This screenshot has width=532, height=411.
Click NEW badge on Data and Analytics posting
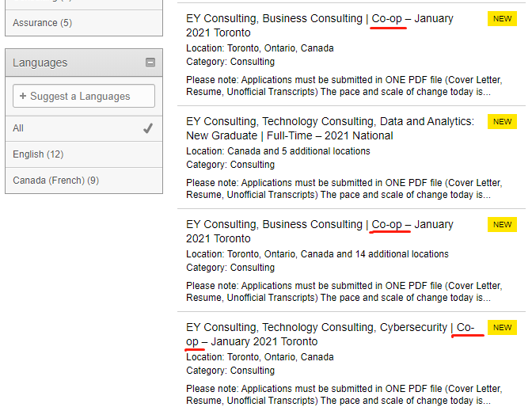click(x=502, y=122)
